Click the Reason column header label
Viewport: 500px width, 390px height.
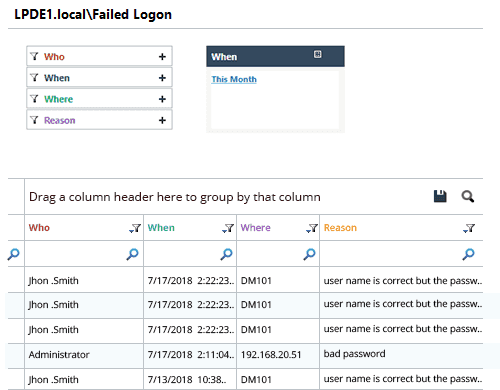(x=340, y=228)
